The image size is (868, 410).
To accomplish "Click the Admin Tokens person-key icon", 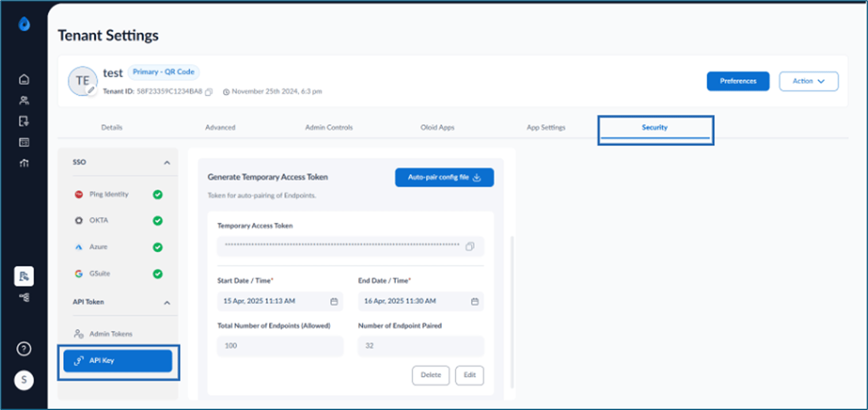I will click(78, 334).
